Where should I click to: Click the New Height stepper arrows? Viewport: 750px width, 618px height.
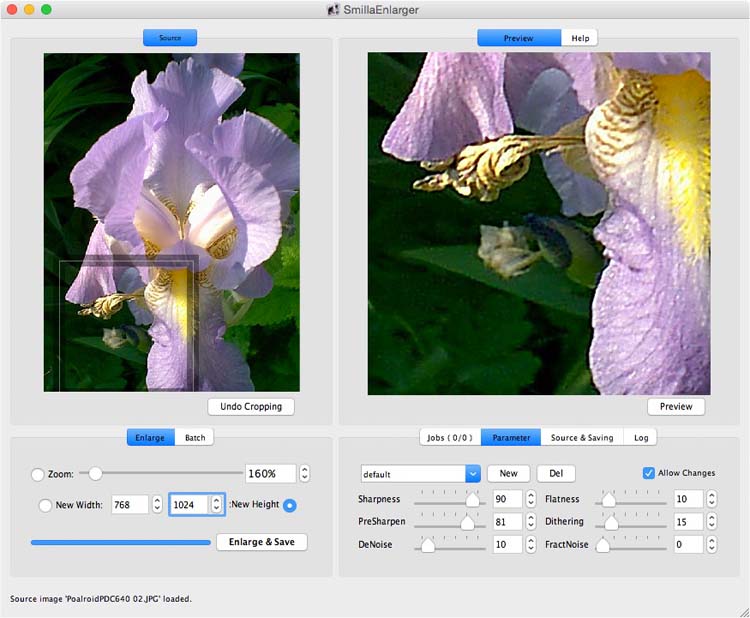[x=218, y=505]
